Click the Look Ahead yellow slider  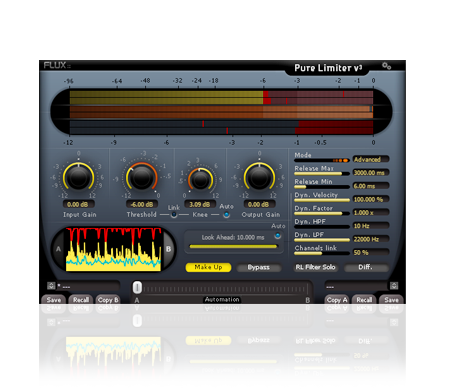tap(233, 246)
